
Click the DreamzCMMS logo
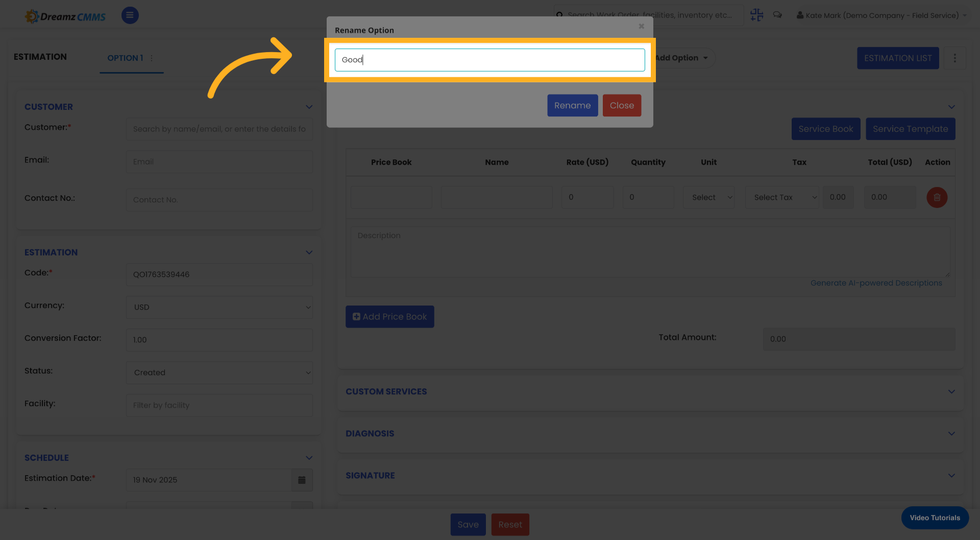point(65,15)
